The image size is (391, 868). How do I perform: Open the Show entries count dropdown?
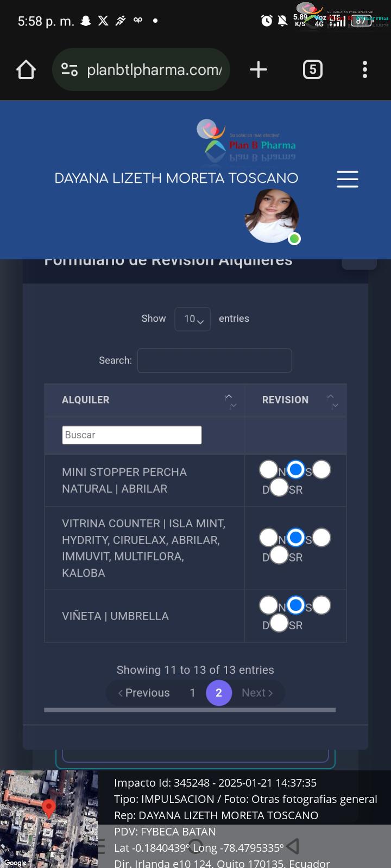click(x=193, y=319)
